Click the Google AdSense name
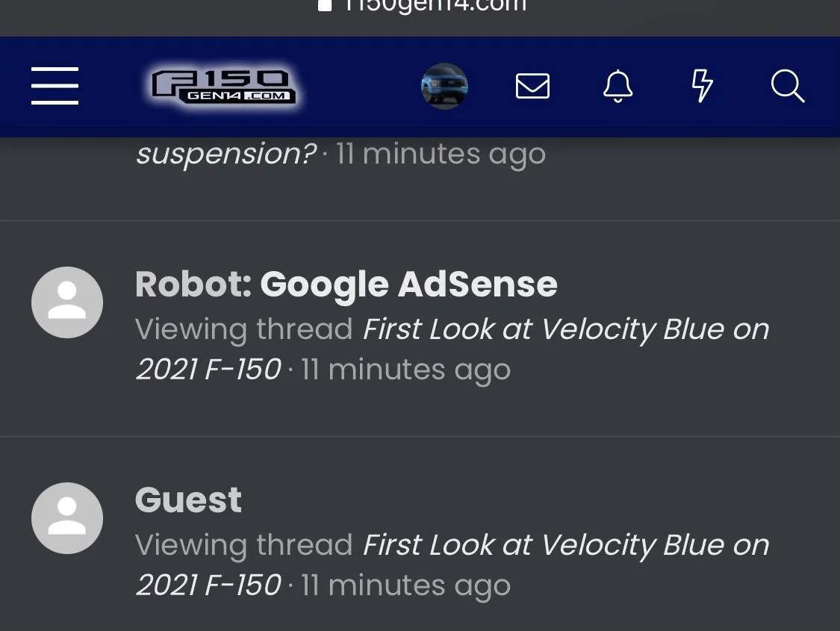 coord(408,285)
